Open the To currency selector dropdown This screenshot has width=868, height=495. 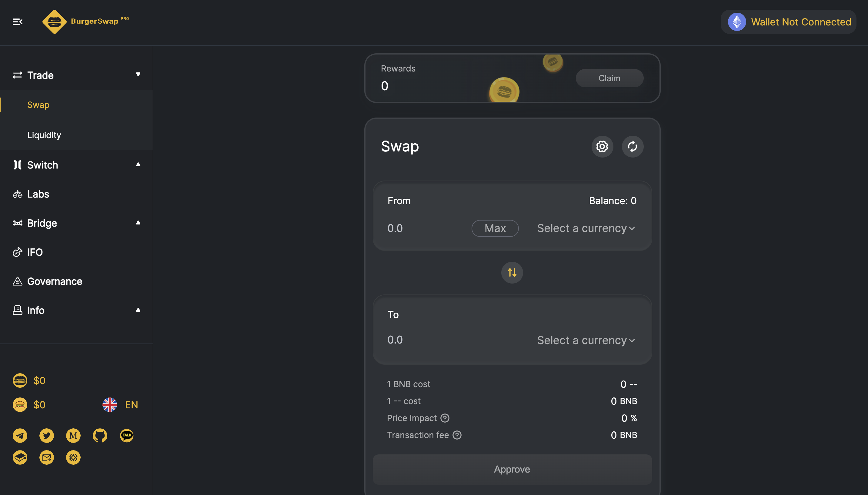click(586, 340)
